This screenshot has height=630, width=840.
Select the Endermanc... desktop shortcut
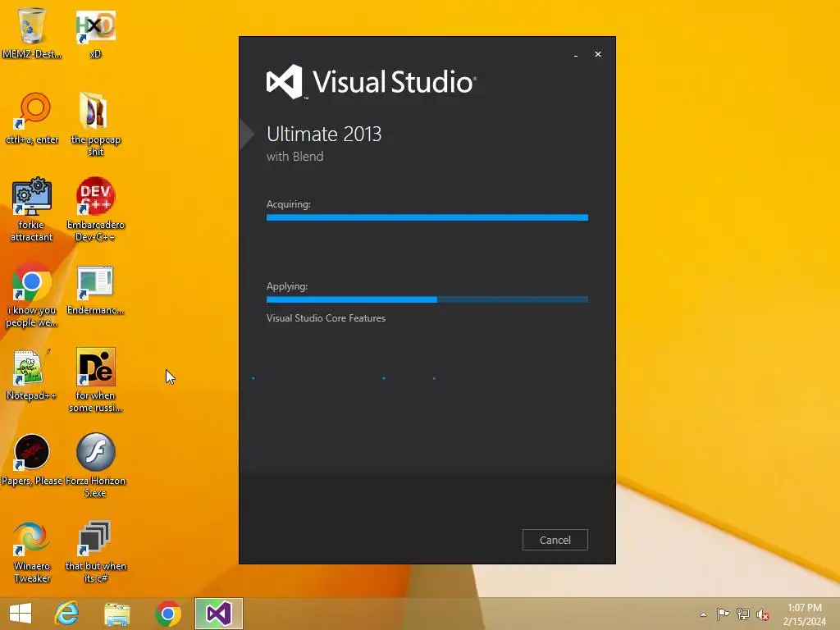[x=95, y=290]
